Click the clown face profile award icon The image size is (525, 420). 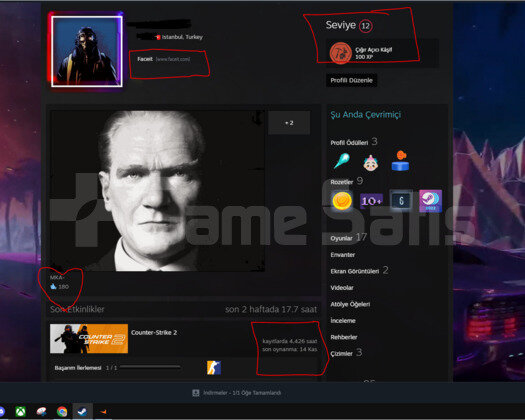pos(371,162)
